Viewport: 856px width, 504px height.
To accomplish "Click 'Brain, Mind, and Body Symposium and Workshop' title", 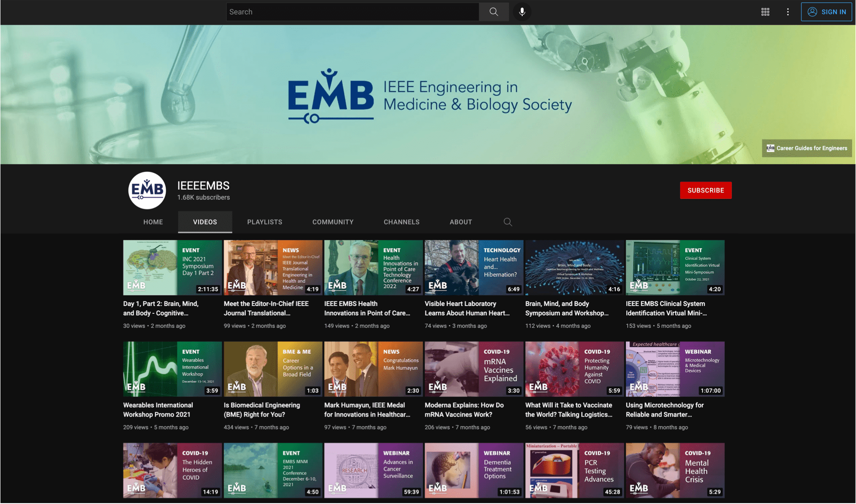I will [567, 308].
